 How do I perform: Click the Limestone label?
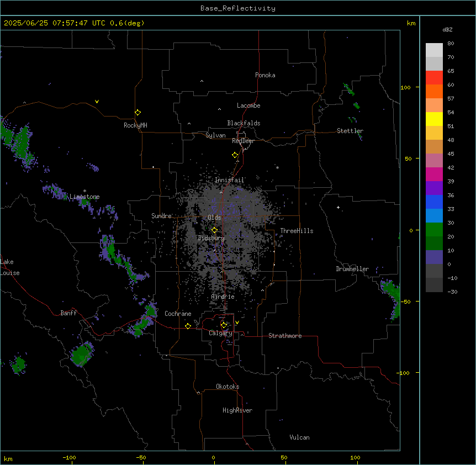[84, 197]
